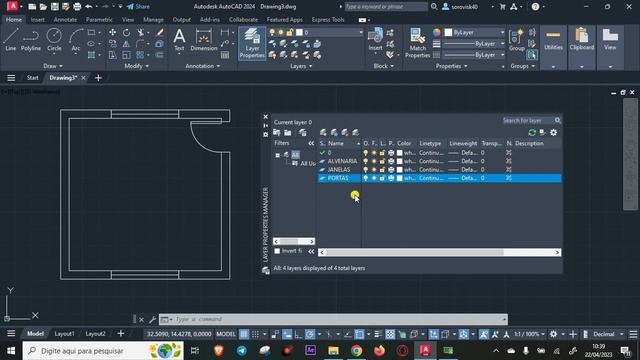Click the Group tool
640x360 pixels.
516,40
